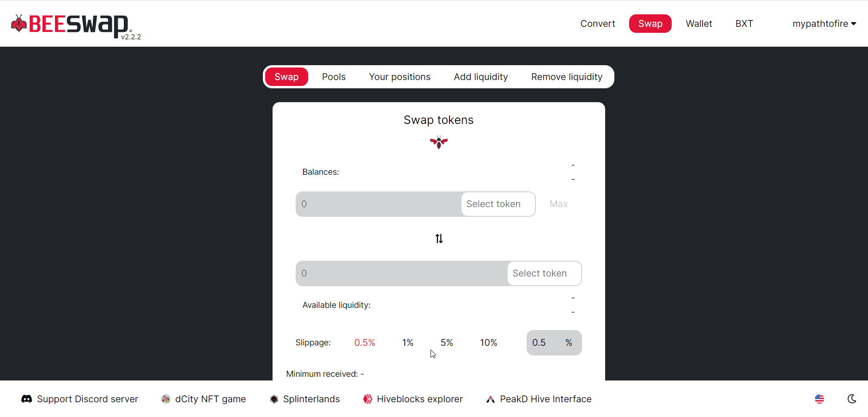This screenshot has height=417, width=868.
Task: Open the language selector flag icon
Action: [x=819, y=399]
